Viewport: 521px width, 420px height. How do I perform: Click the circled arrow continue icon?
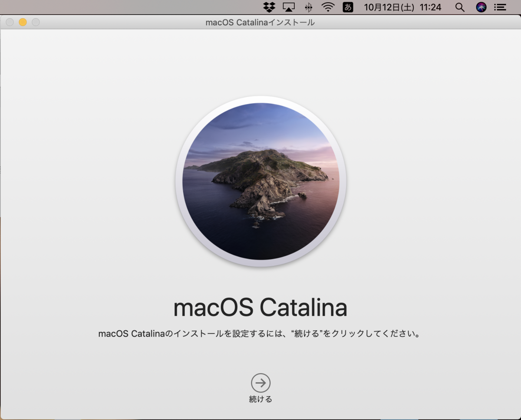click(260, 383)
